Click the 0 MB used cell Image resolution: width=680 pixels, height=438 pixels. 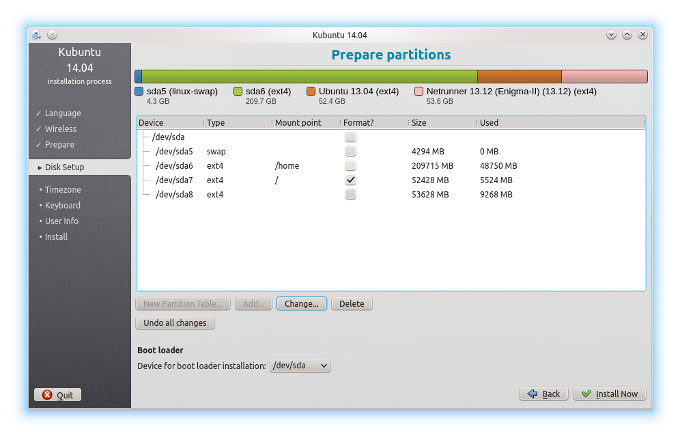[x=489, y=151]
